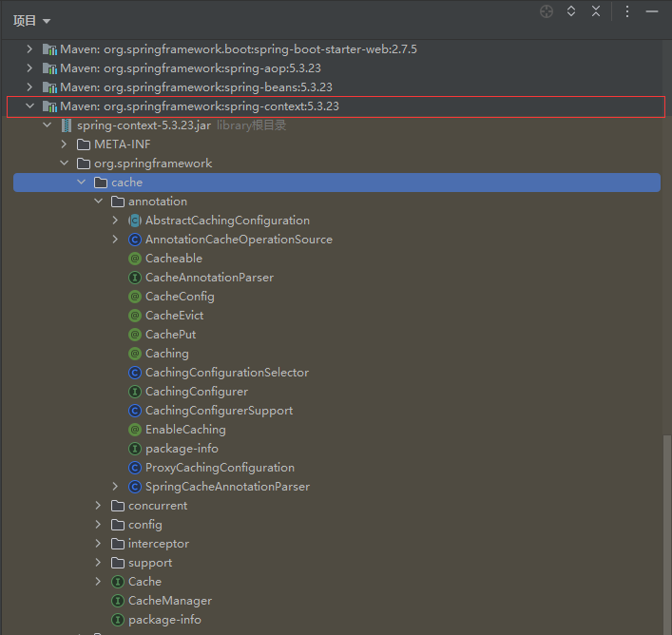Click the Expand All icon in toolbar
Image resolution: width=672 pixels, height=635 pixels.
(571, 11)
